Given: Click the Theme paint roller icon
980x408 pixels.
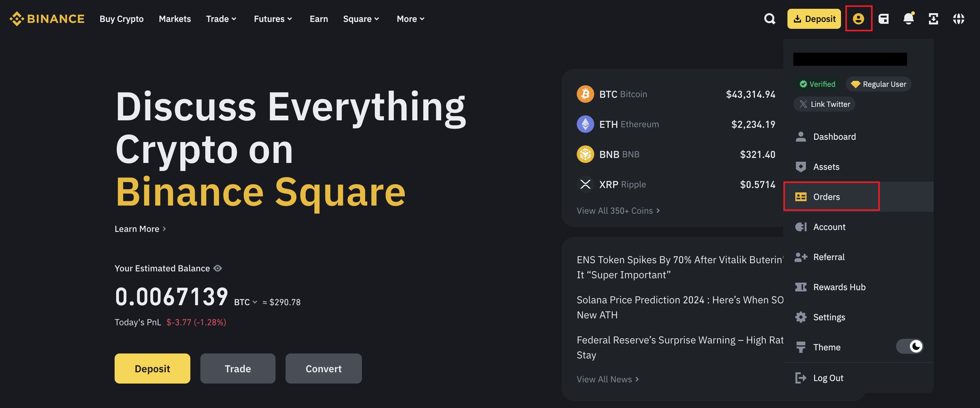Looking at the screenshot, I should point(800,347).
